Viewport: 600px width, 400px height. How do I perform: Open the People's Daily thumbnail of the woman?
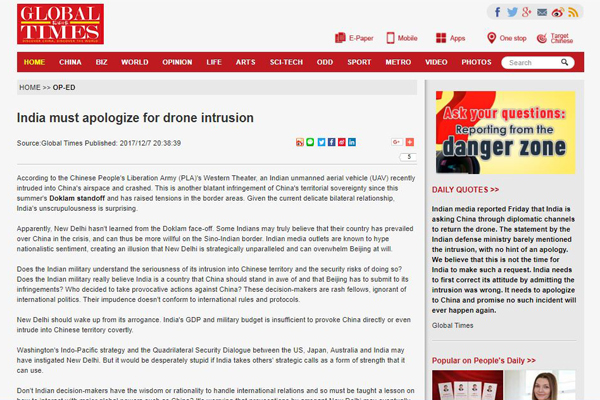click(x=540, y=385)
